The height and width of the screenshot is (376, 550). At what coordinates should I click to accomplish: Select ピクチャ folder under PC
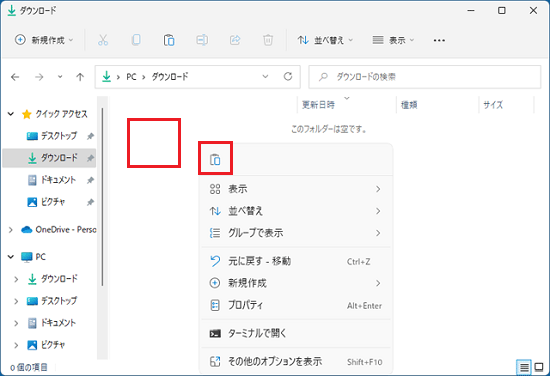click(53, 345)
